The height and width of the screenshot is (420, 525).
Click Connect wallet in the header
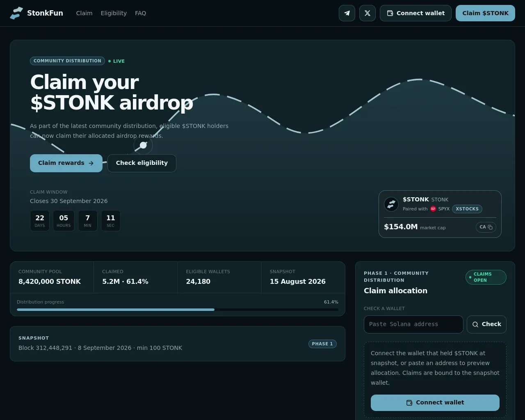pyautogui.click(x=415, y=13)
